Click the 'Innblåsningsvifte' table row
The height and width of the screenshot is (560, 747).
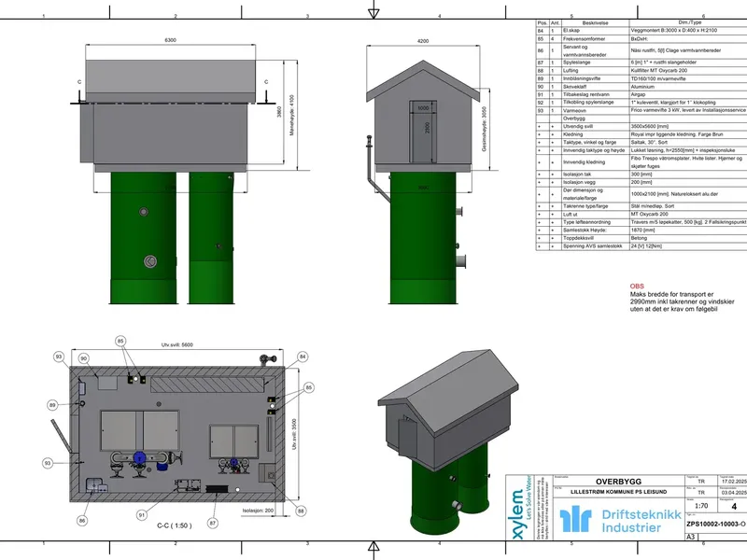[x=641, y=78]
